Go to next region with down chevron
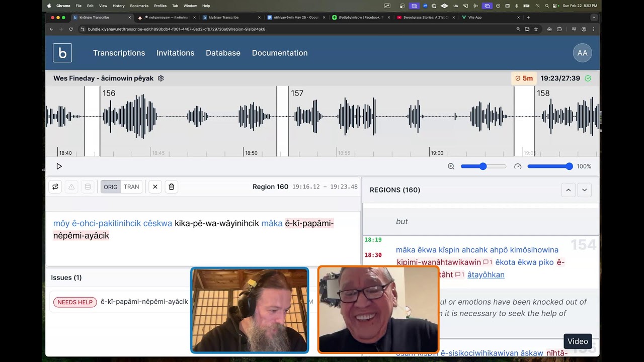 click(585, 190)
